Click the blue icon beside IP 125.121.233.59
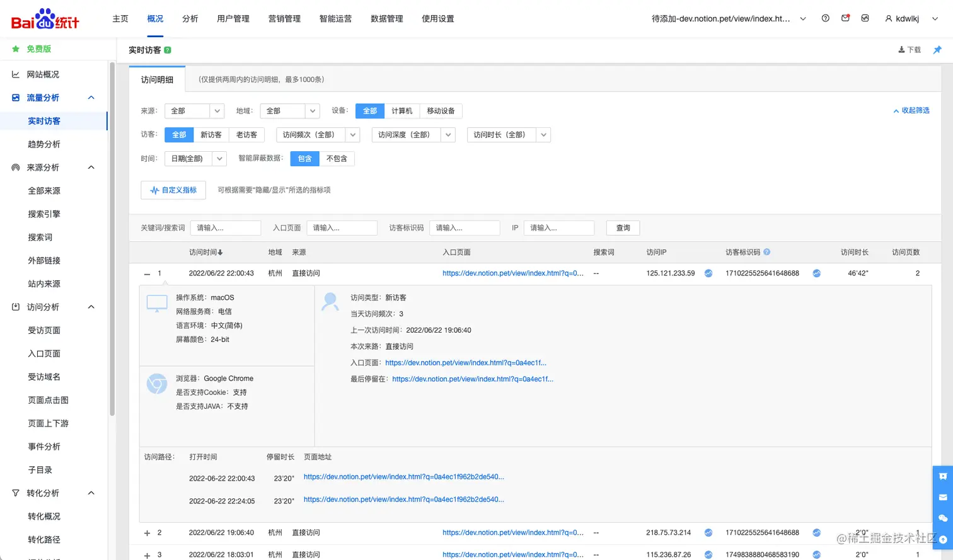Screen dimensions: 953x560 (x=708, y=273)
